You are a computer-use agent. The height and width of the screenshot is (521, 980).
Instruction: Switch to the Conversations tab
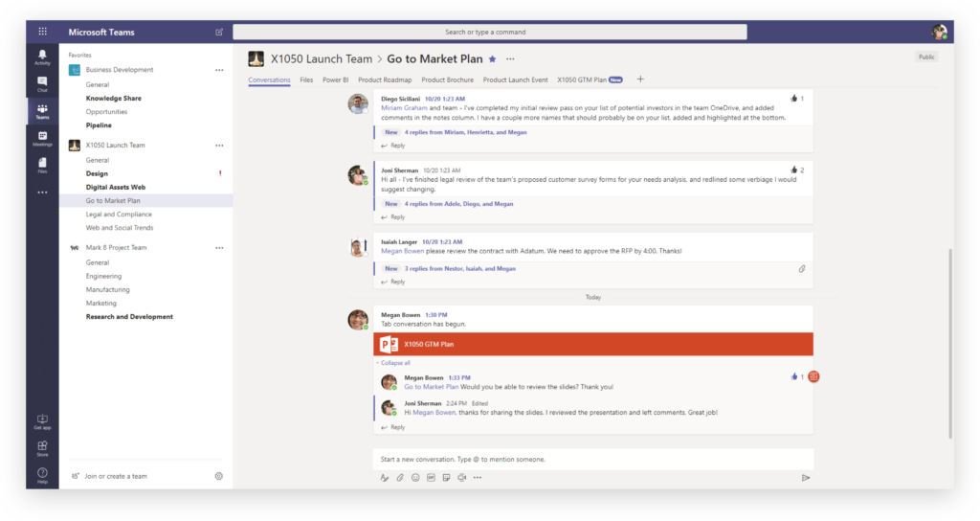(x=269, y=80)
